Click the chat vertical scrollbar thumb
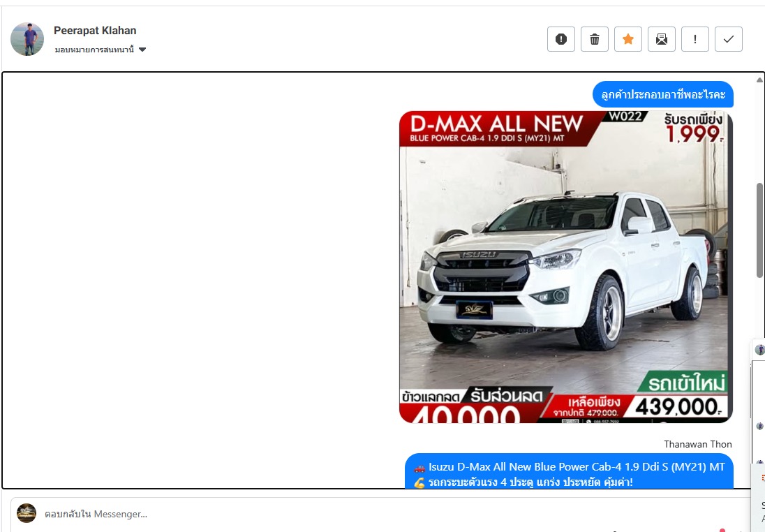This screenshot has width=765, height=532. tap(760, 230)
